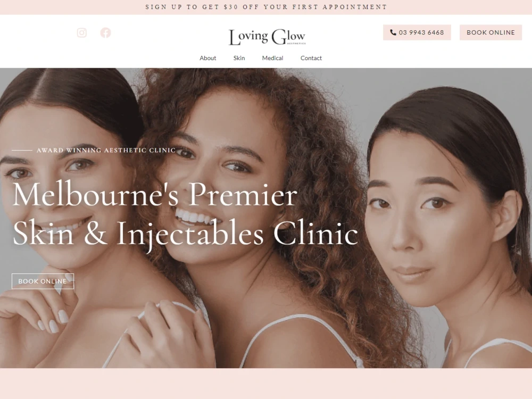Select the Medical navigation item
Screen dimensions: 532x399
272,58
